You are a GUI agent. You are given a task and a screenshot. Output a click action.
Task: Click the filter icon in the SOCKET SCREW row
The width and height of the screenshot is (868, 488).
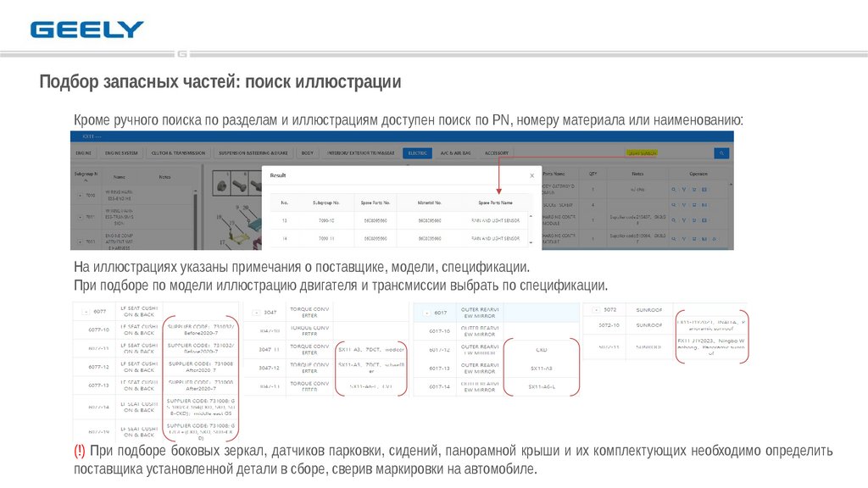click(x=684, y=205)
